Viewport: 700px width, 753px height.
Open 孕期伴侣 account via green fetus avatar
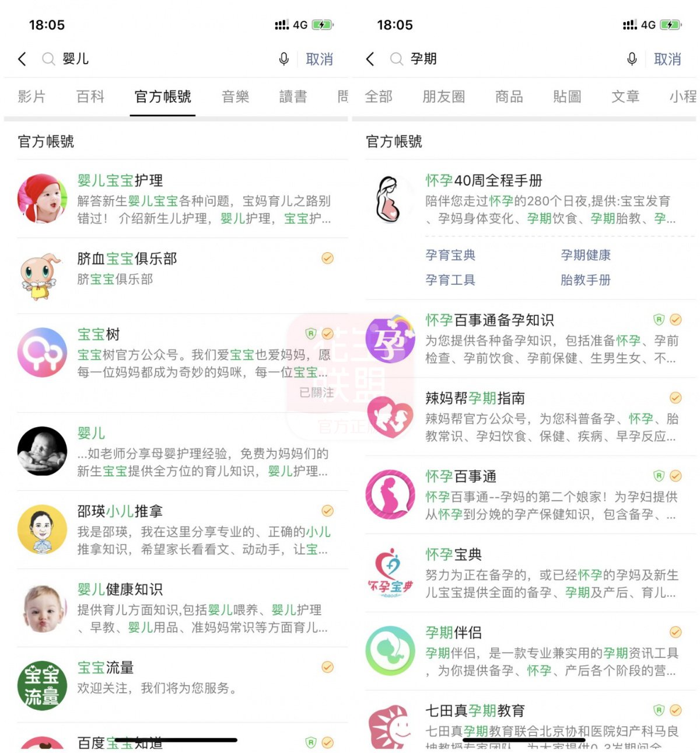[390, 650]
